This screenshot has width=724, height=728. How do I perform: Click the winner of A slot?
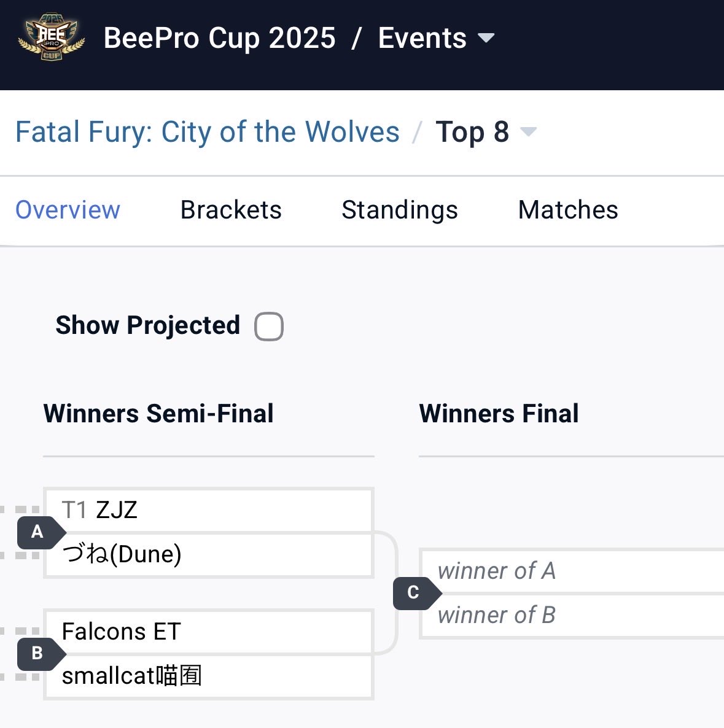coord(572,571)
